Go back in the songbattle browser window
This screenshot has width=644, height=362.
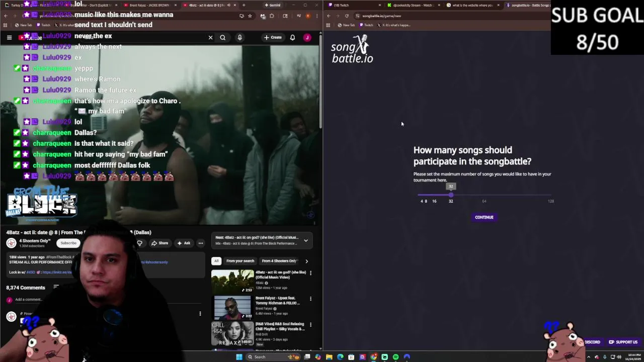329,16
